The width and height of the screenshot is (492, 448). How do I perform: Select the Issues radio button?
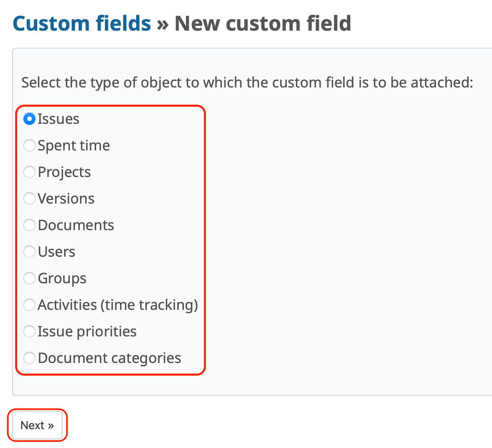point(29,119)
